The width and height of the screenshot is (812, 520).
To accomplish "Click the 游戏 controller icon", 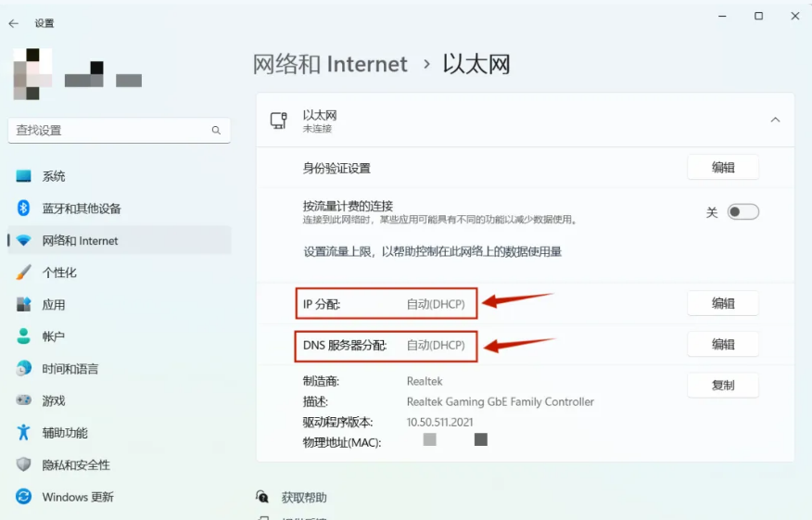I will pos(24,400).
